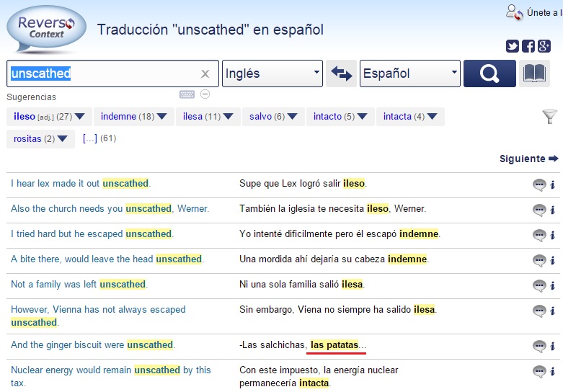Screen dimensions: 563x392
Task: Swap the source and target languages
Action: coord(341,73)
